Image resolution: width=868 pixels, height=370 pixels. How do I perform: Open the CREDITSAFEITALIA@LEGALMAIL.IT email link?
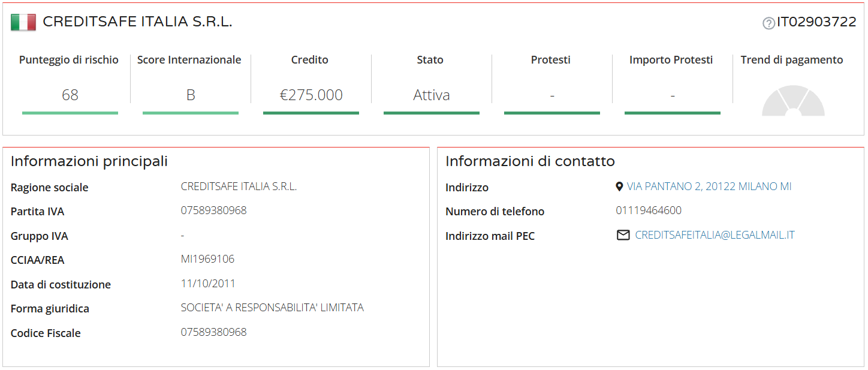coord(715,235)
